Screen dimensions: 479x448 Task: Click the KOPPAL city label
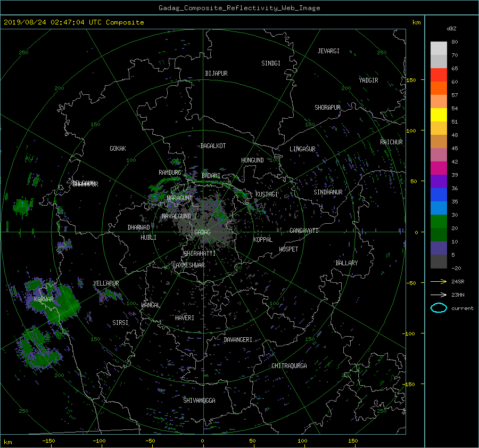263,239
